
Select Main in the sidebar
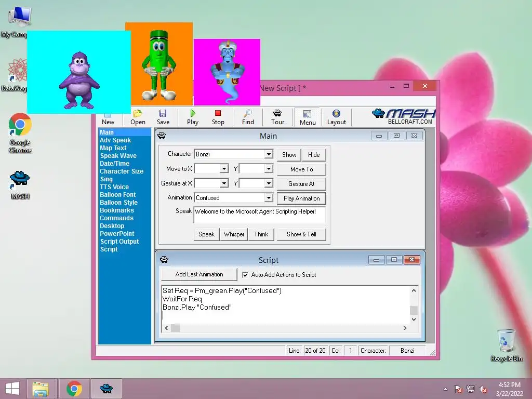(125, 132)
